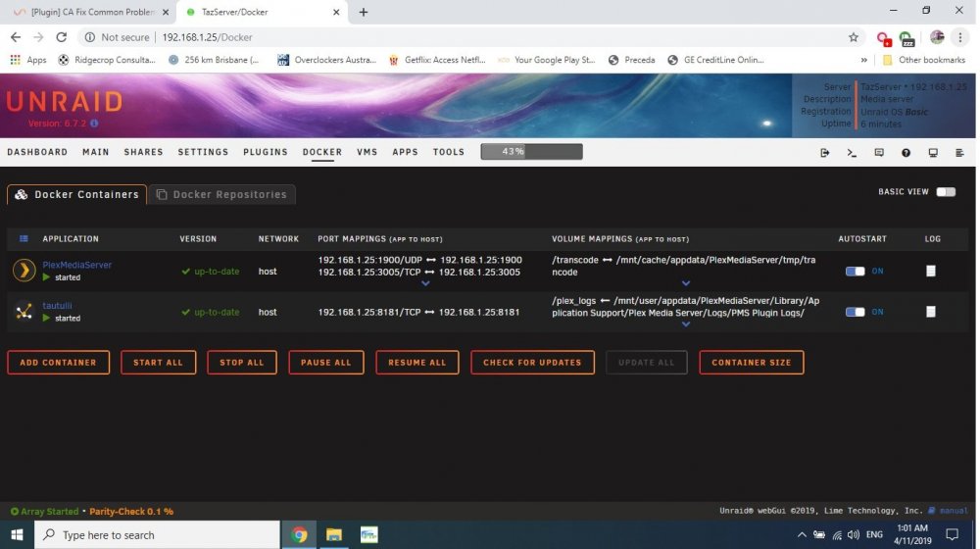Viewport: 980px width, 549px height.
Task: Click the Stop All button
Action: tap(243, 364)
